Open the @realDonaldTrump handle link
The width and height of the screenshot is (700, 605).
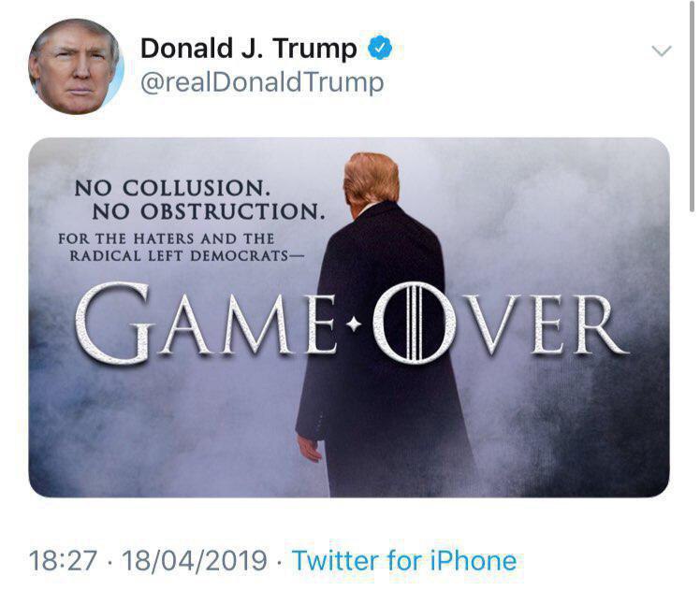pyautogui.click(x=262, y=82)
